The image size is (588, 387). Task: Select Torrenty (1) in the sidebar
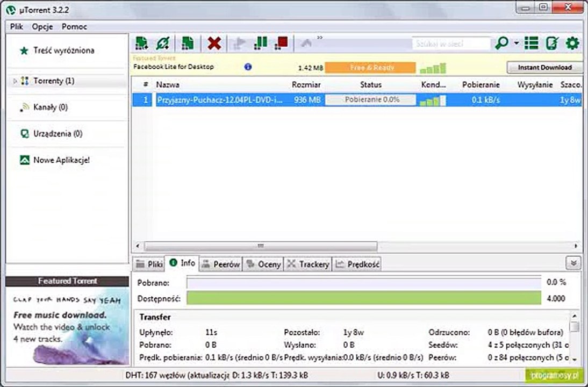[54, 81]
